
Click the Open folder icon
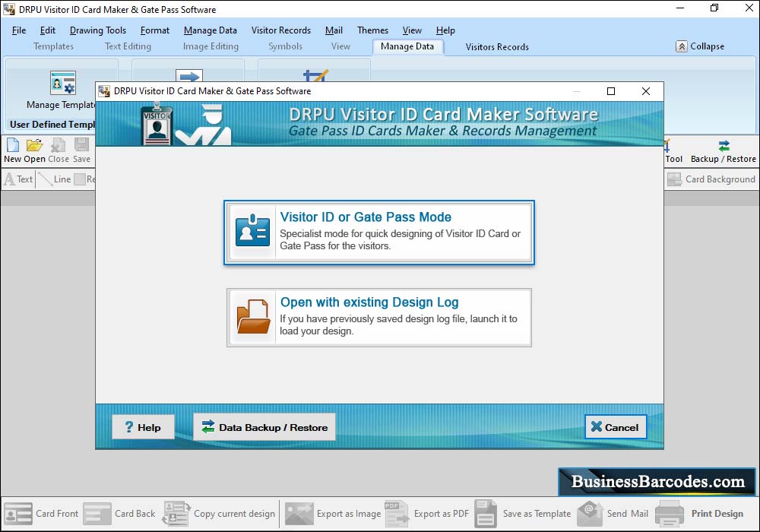(34, 145)
